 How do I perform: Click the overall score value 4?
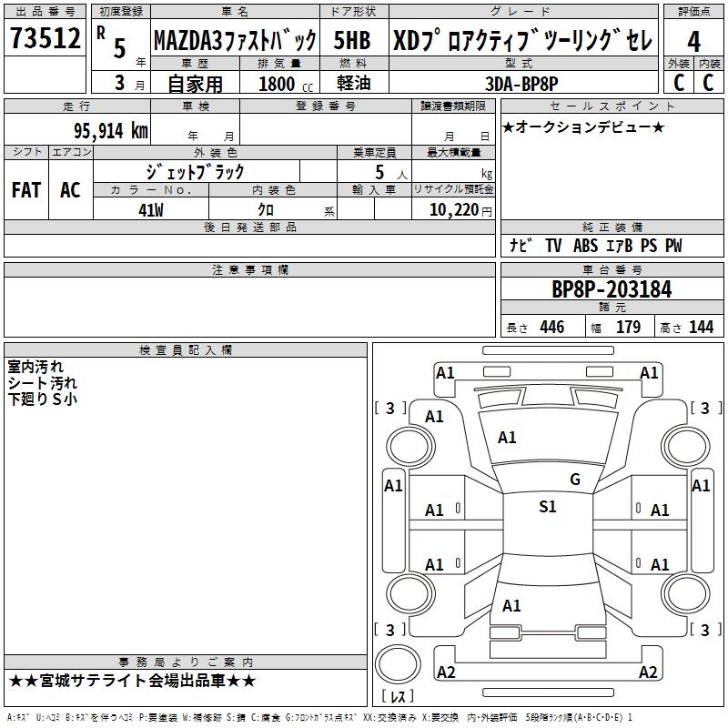693,41
